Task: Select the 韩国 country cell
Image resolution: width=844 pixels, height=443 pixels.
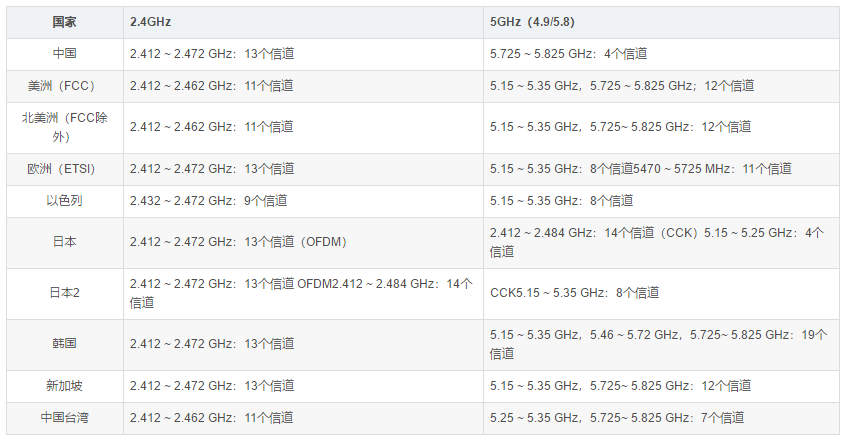Action: click(65, 344)
